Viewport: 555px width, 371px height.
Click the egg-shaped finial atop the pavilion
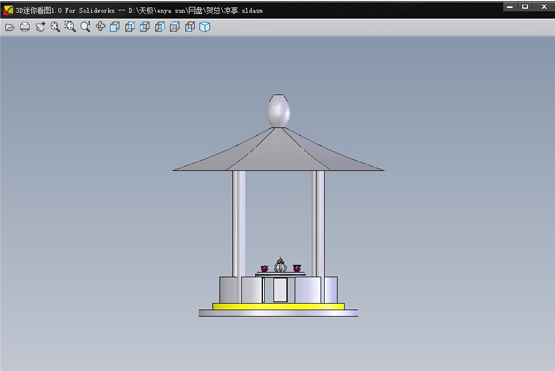coord(279,110)
